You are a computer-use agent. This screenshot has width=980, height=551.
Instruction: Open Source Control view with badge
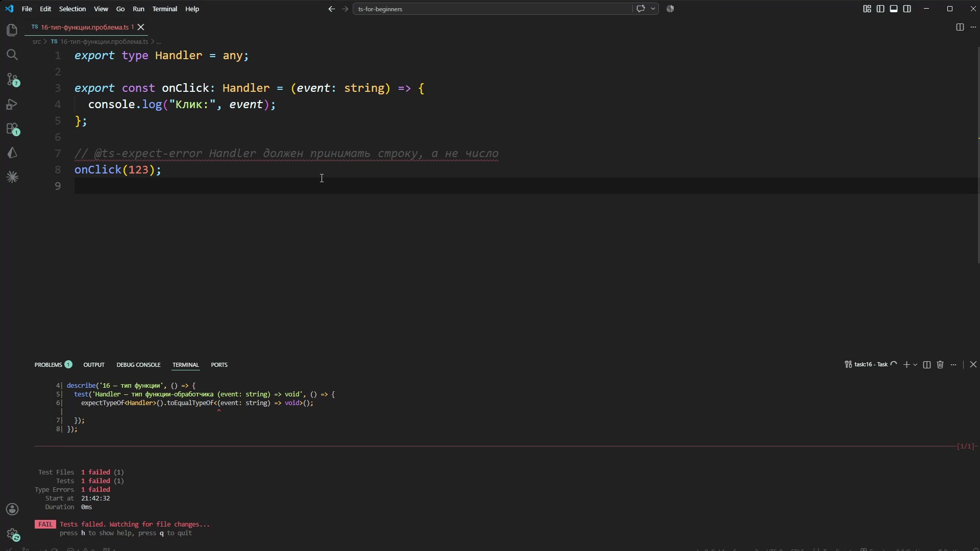(x=13, y=80)
